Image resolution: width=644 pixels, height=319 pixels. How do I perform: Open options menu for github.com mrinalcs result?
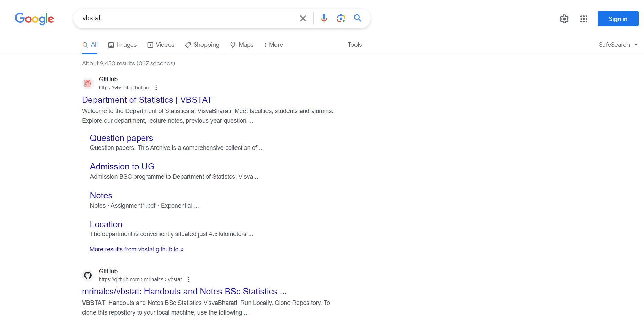point(189,279)
